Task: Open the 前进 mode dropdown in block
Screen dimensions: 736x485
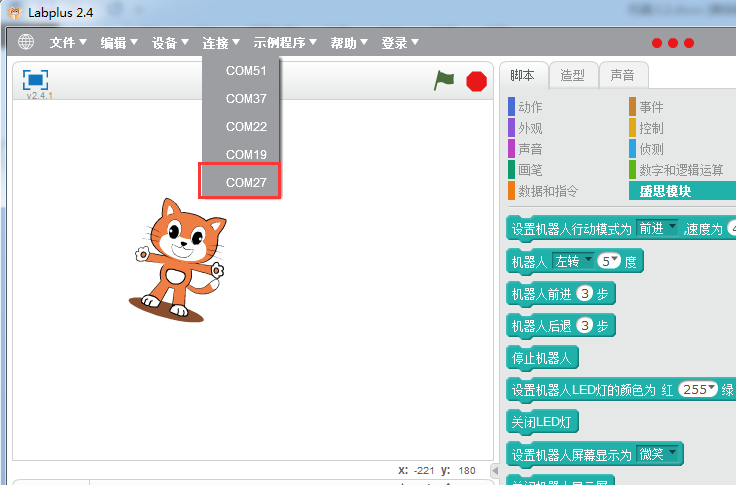Action: (657, 228)
